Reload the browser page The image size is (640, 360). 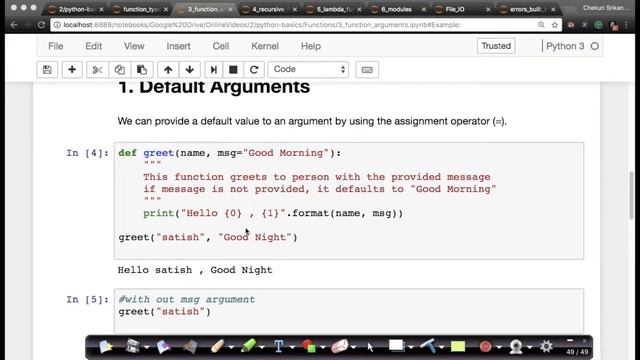41,25
